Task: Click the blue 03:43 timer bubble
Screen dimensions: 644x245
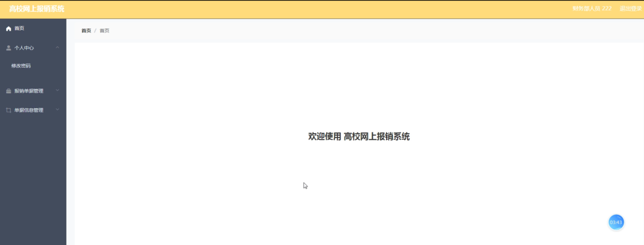Action: 616,222
